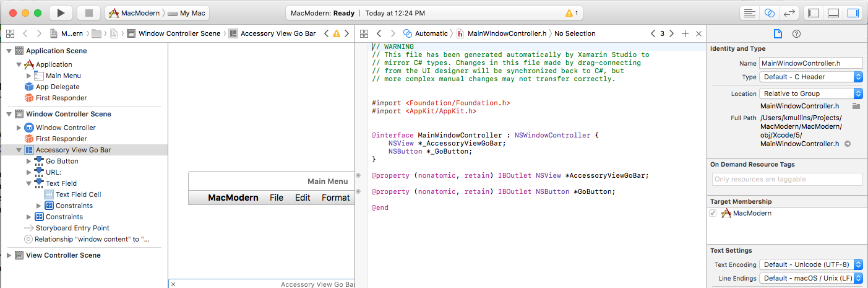Open the MacModern scheme selector
The height and width of the screenshot is (288, 868).
135,13
